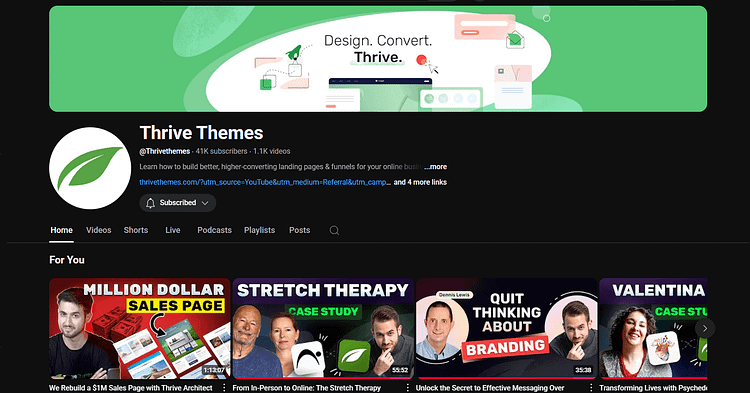Image resolution: width=750 pixels, height=393 pixels.
Task: Open options menu for Quit Thinking About Branding video
Action: [x=591, y=388]
